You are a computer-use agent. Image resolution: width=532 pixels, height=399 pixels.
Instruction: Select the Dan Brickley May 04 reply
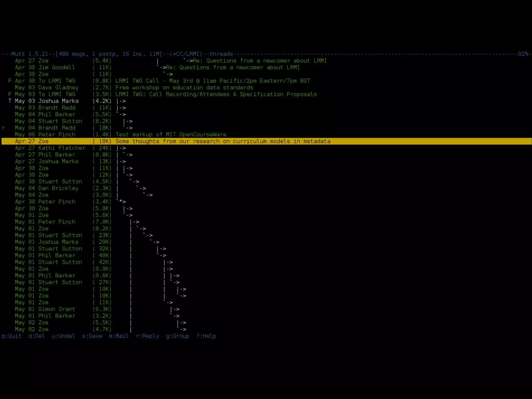58,188
